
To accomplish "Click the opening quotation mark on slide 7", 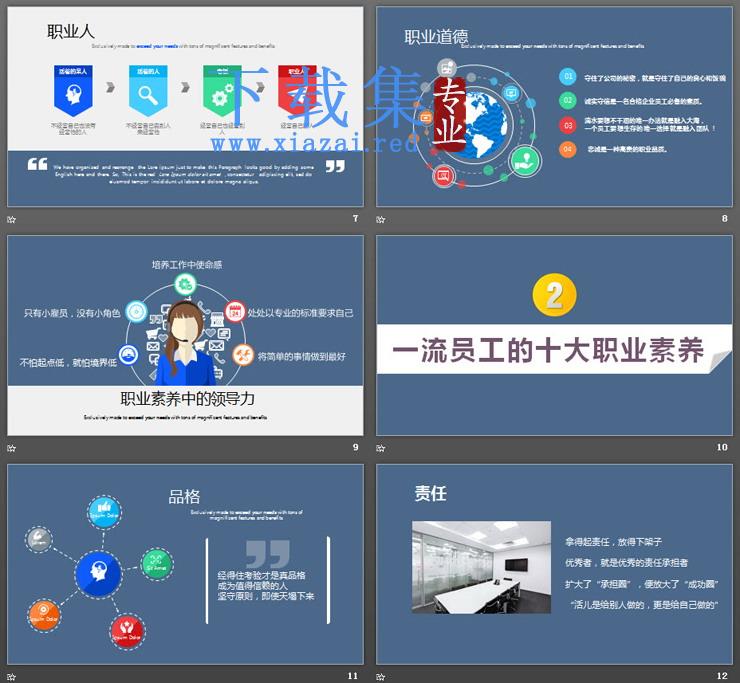I will coord(37,164).
